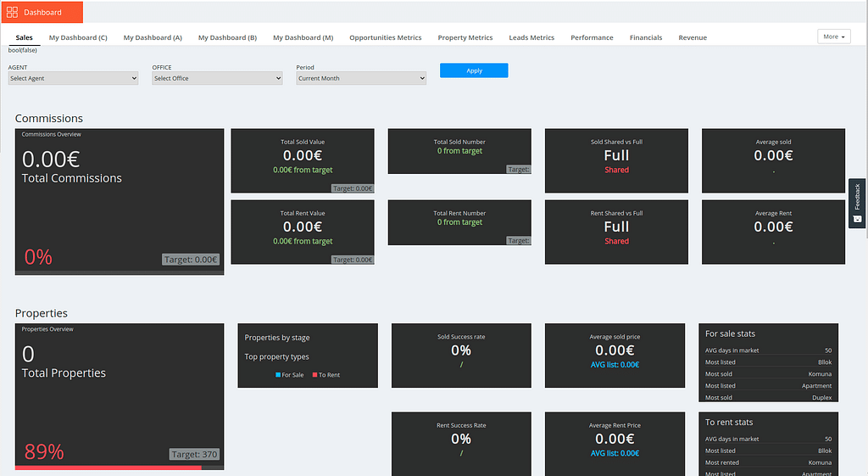Switch to My Dashboard (C) tab

point(78,37)
